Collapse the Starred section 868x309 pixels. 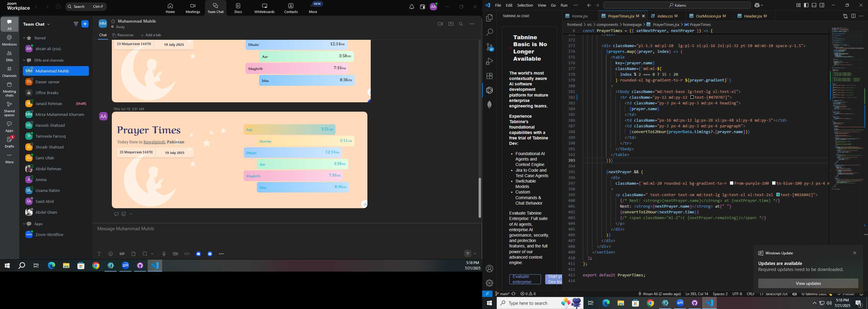(24, 38)
